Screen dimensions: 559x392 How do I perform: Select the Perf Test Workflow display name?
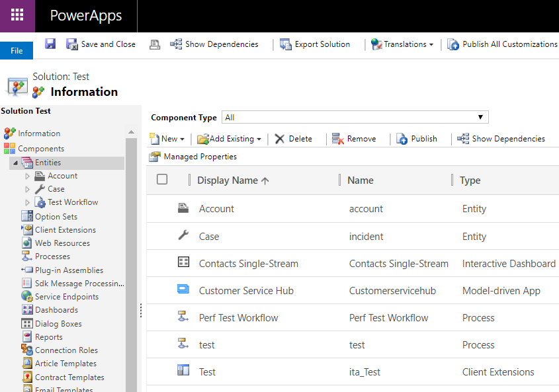[239, 317]
